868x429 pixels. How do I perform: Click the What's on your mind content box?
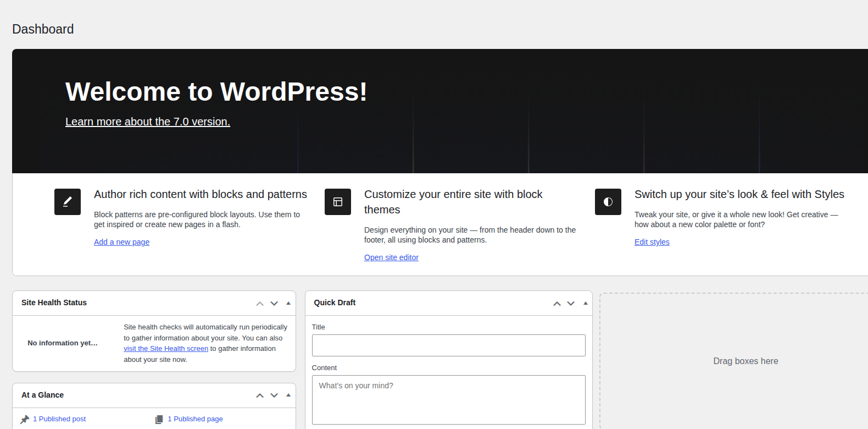pyautogui.click(x=448, y=400)
